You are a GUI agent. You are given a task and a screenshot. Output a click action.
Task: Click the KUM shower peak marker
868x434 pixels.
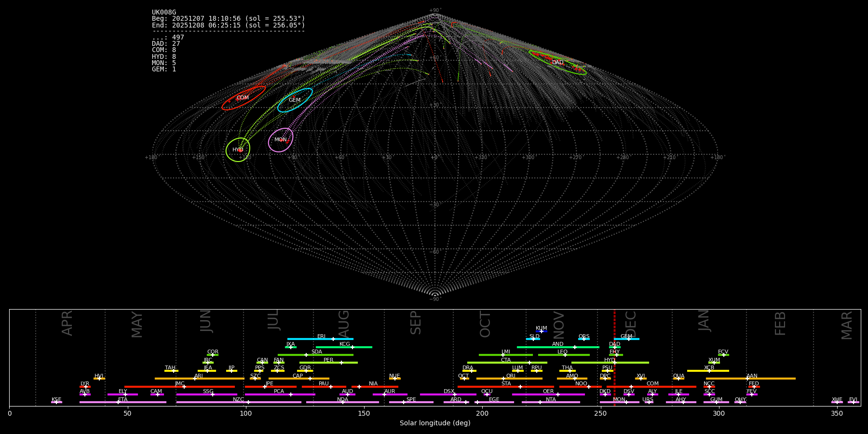pos(541,331)
